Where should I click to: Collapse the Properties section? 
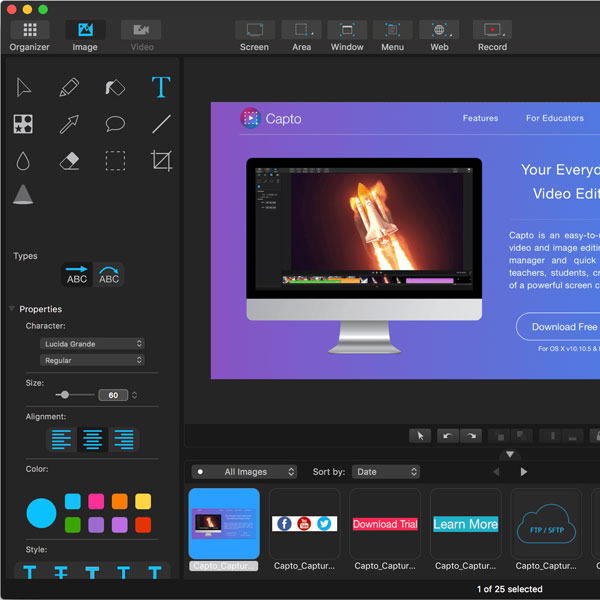pos(11,308)
